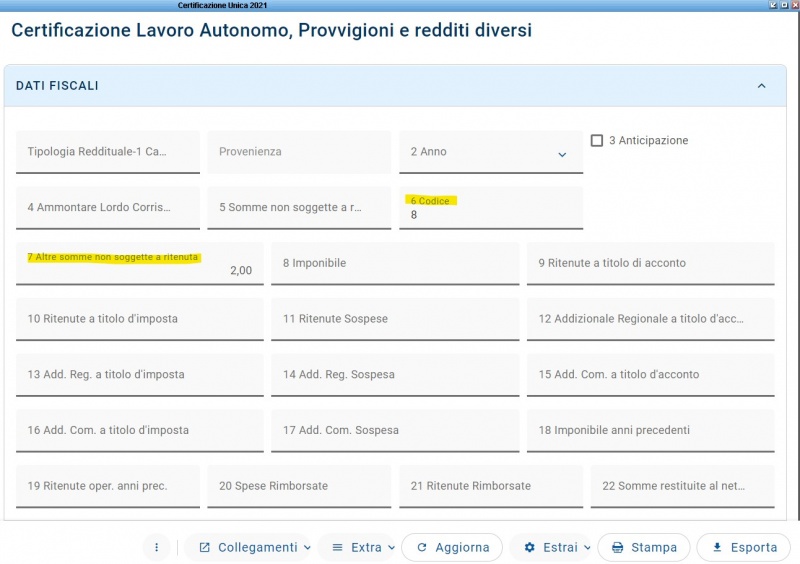This screenshot has width=800, height=564.
Task: Click the 13 Add. Reg. a titolo d'imposta field
Action: click(140, 374)
